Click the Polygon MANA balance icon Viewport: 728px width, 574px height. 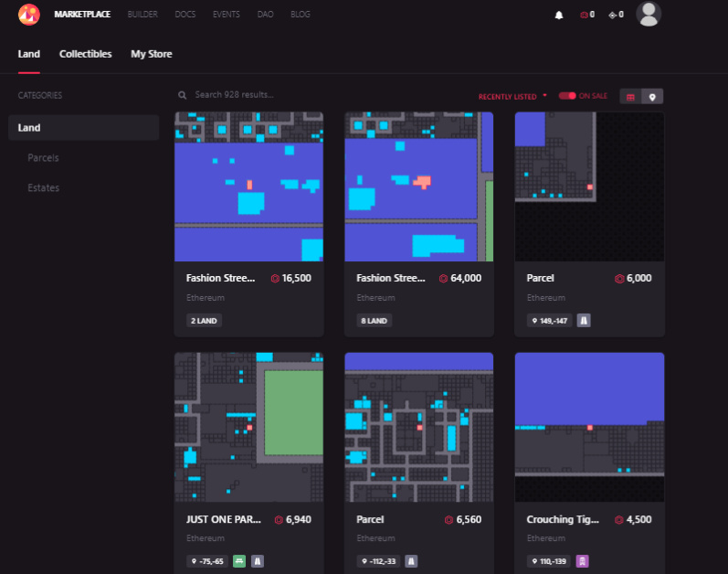coord(613,15)
